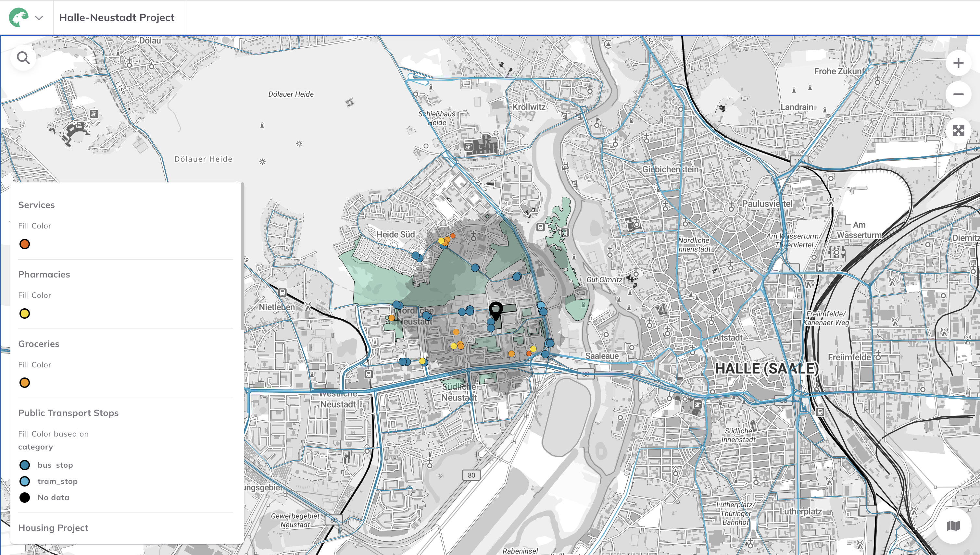
Task: Click the Public Transport Stops heading
Action: click(x=69, y=413)
